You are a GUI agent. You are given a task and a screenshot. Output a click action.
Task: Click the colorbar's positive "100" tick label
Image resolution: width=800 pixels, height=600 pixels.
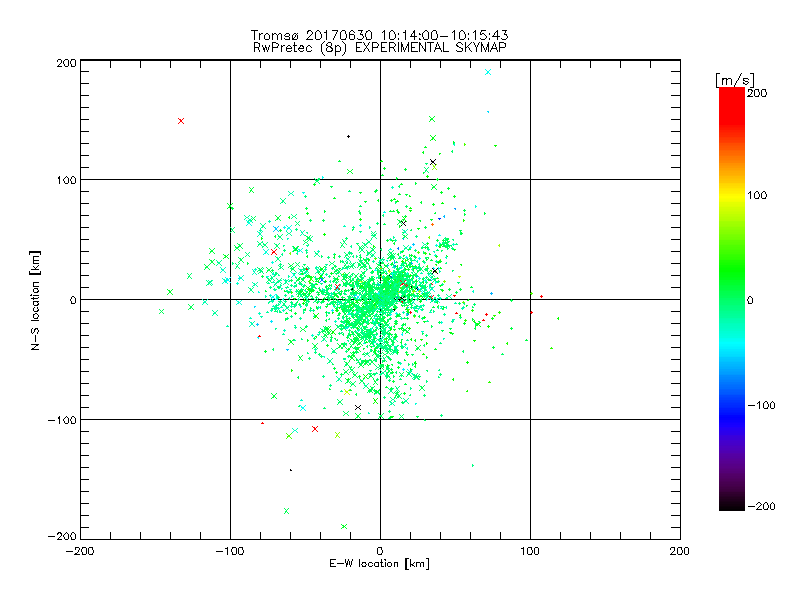pyautogui.click(x=757, y=195)
